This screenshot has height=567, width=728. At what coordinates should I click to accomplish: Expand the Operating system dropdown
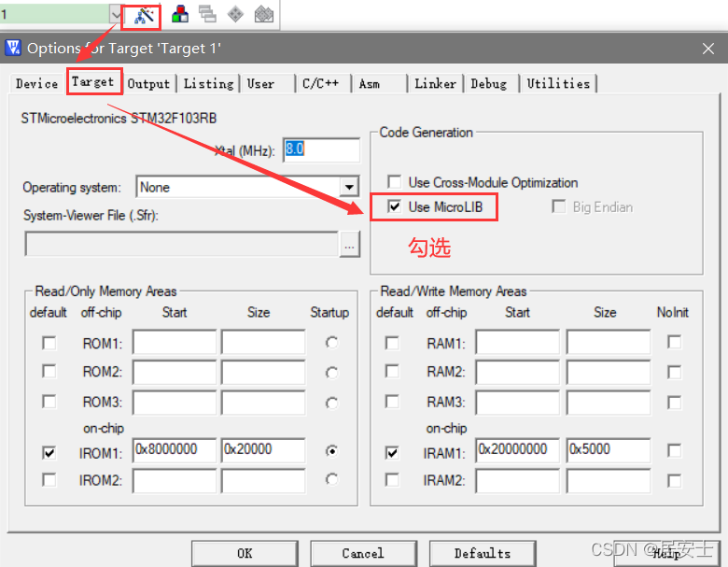pos(349,188)
